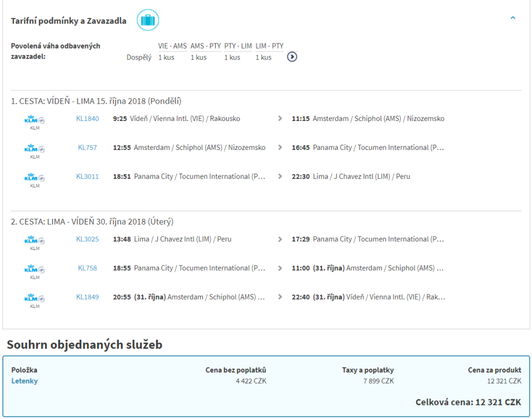Collapse the Tarifní podmínky a Zavazadla section
Viewport: 532px width, 419px height.
[x=513, y=19]
